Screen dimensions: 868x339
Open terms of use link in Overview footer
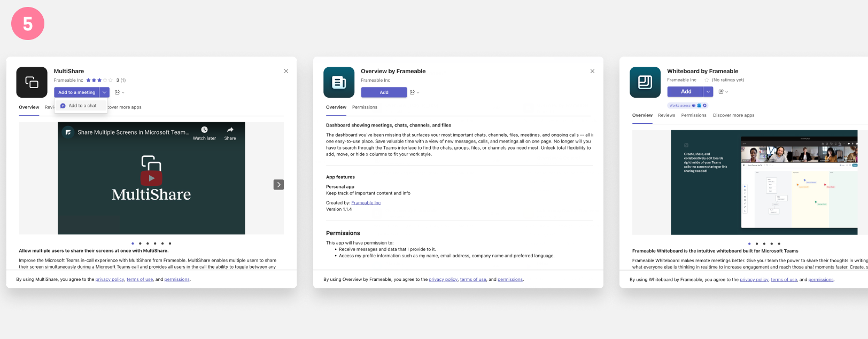(x=473, y=280)
